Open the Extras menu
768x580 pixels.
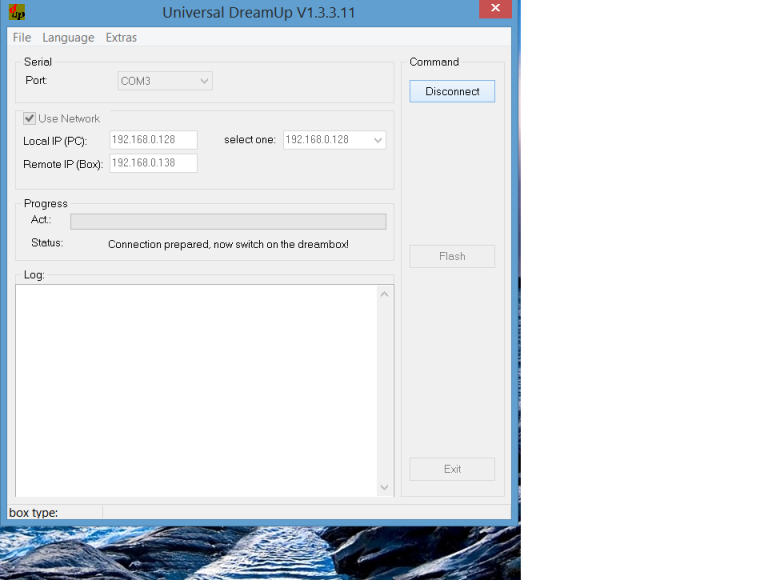(x=121, y=38)
